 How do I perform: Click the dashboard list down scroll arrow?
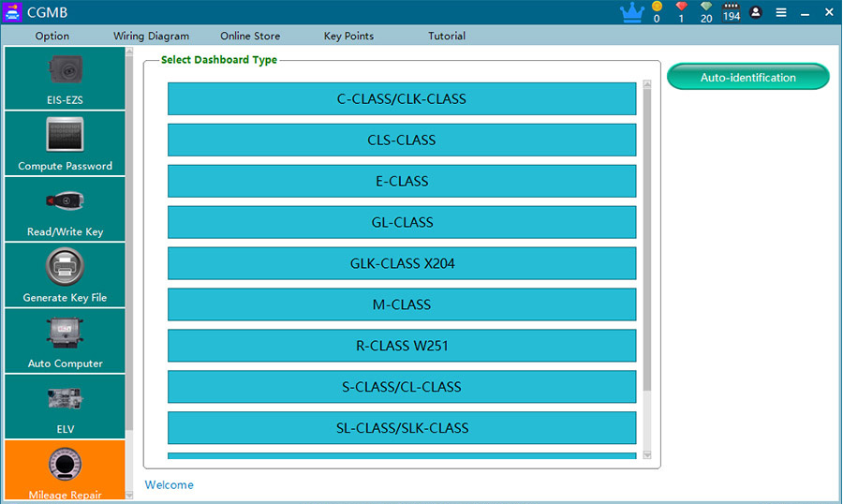pyautogui.click(x=646, y=455)
